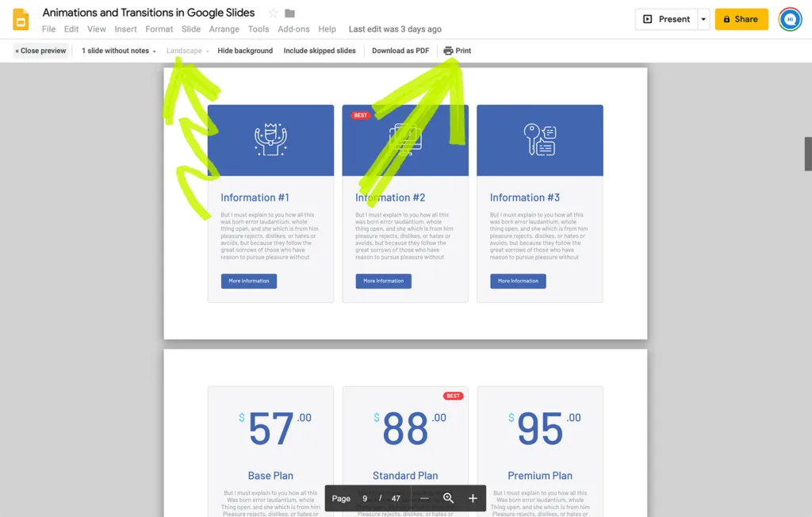The height and width of the screenshot is (517, 812).
Task: Open the move-to-folder icon
Action: click(x=290, y=13)
